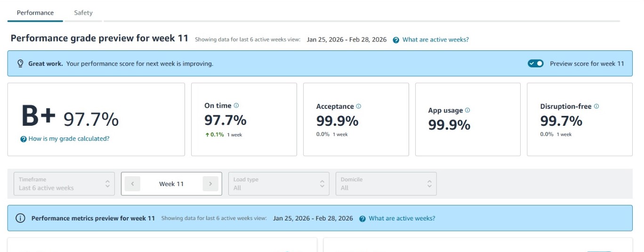Click question mark icon by grade calculation link
This screenshot has height=252, width=644.
point(24,139)
